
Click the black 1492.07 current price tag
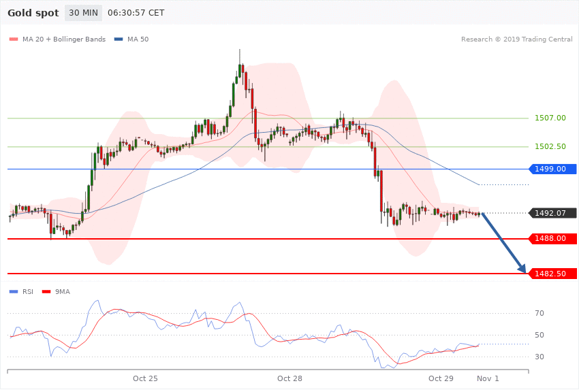553,213
